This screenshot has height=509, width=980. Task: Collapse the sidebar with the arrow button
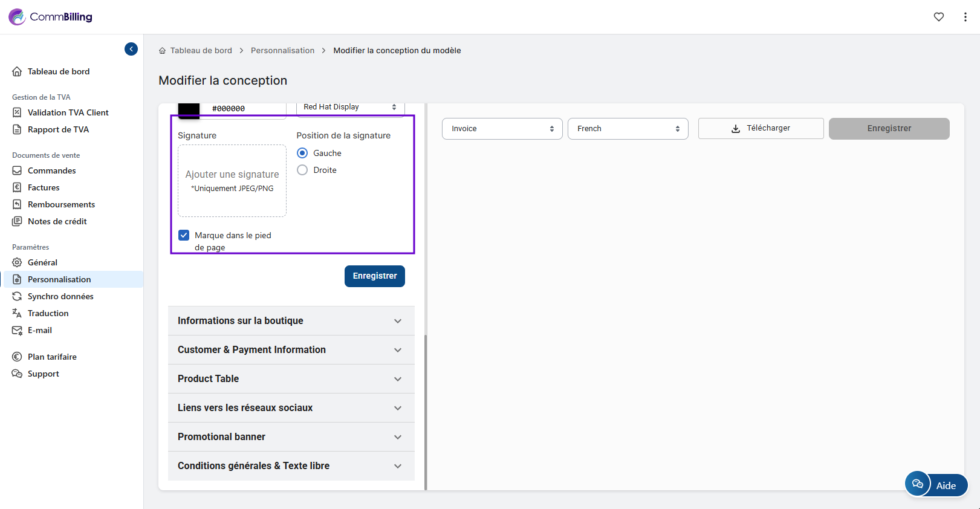(x=131, y=49)
